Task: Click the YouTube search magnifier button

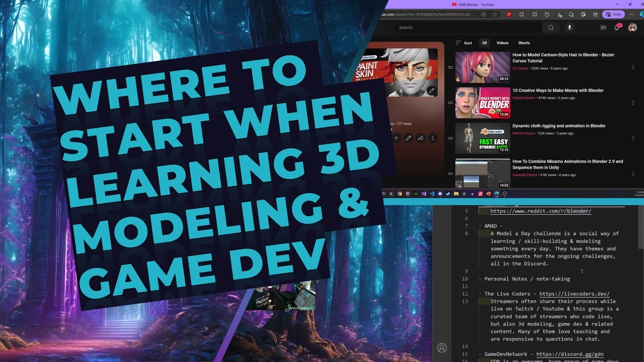Action: coord(551,28)
